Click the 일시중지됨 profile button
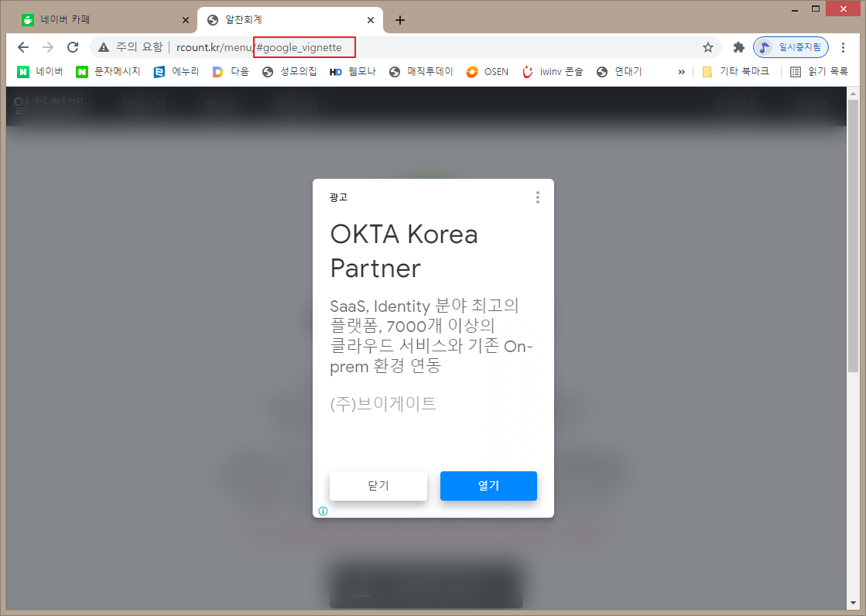 click(x=791, y=47)
